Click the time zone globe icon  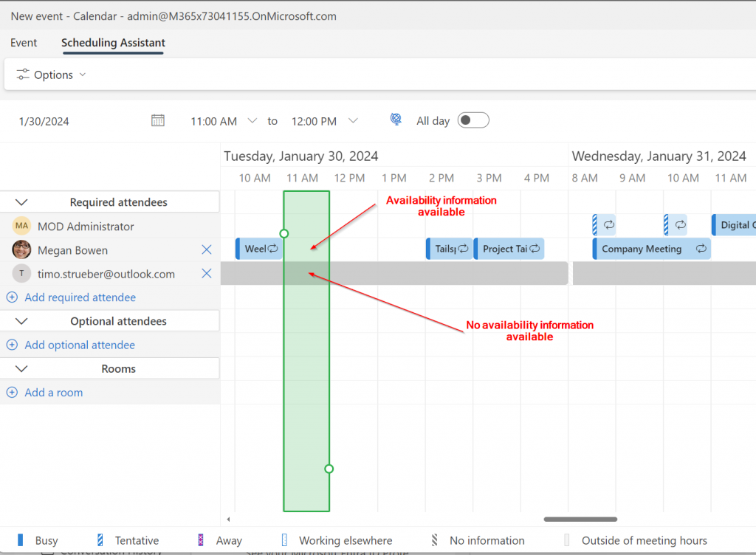click(x=396, y=120)
